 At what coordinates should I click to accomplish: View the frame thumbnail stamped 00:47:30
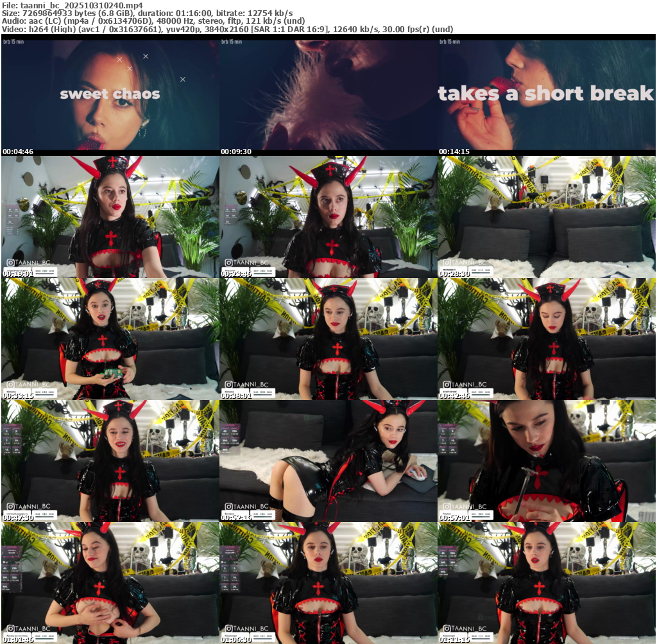[x=110, y=461]
